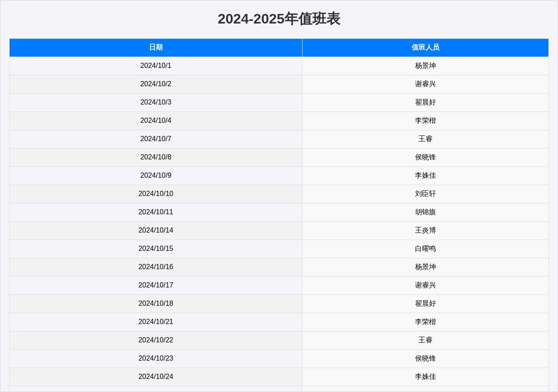Select the date cell 2024/10/10
Screen dimensions: 558x392
click(x=156, y=194)
